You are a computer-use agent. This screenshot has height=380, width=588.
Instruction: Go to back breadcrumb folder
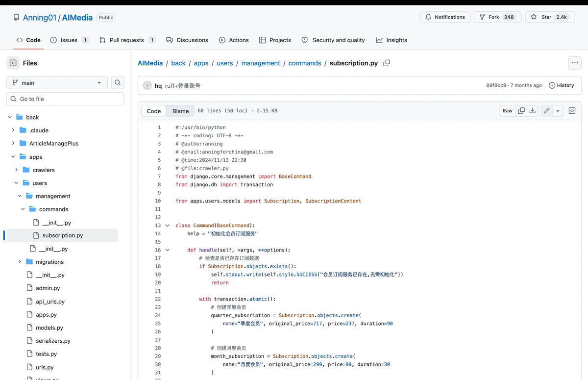click(178, 63)
